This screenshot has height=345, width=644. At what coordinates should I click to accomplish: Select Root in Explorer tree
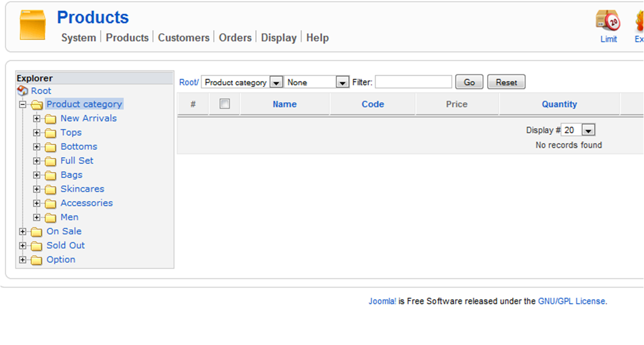click(x=41, y=91)
